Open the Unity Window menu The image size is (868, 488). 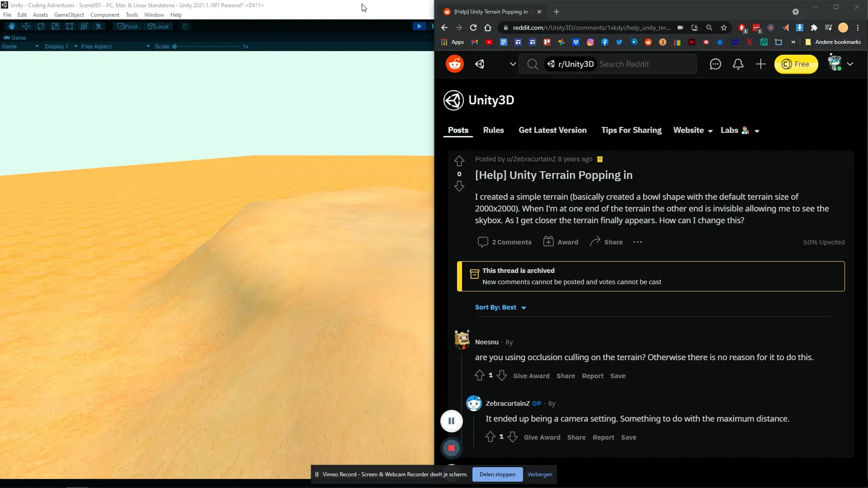coord(154,15)
